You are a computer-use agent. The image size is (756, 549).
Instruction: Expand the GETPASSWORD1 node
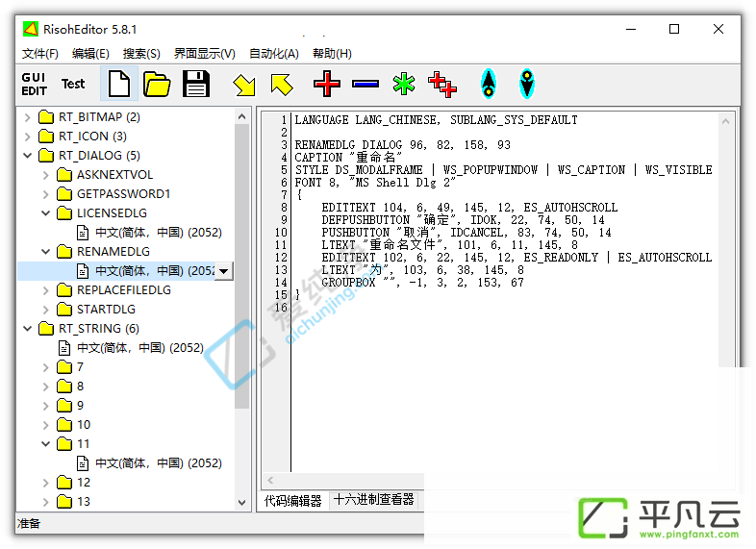click(x=46, y=194)
